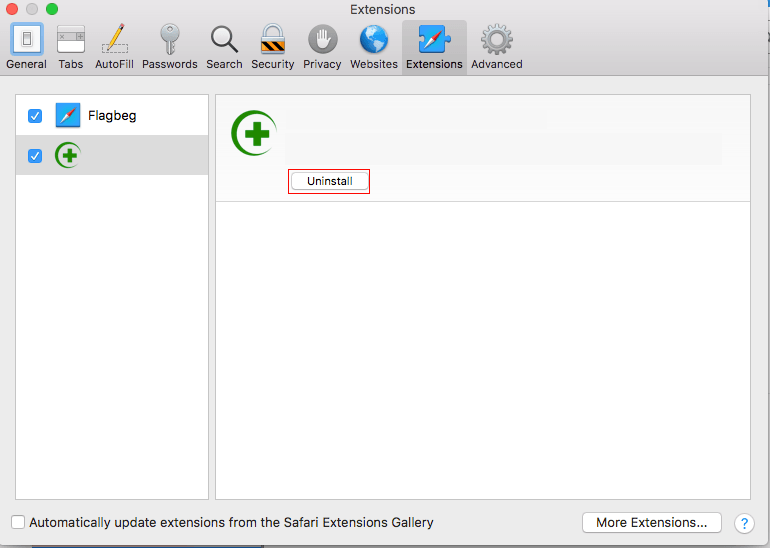Open Search preferences with magnifier icon
Image resolution: width=770 pixels, height=548 pixels.
click(224, 47)
